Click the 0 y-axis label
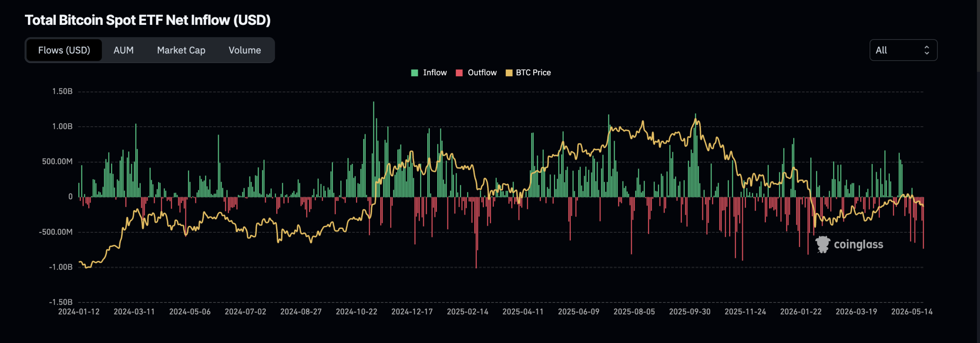 (x=70, y=197)
